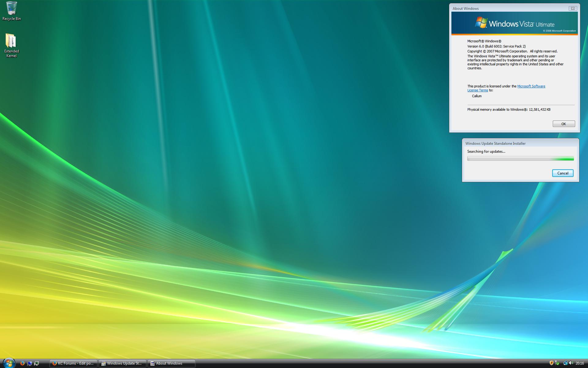Click the Show Desktop Quick Launch icon
The height and width of the screenshot is (368, 588).
[29, 363]
